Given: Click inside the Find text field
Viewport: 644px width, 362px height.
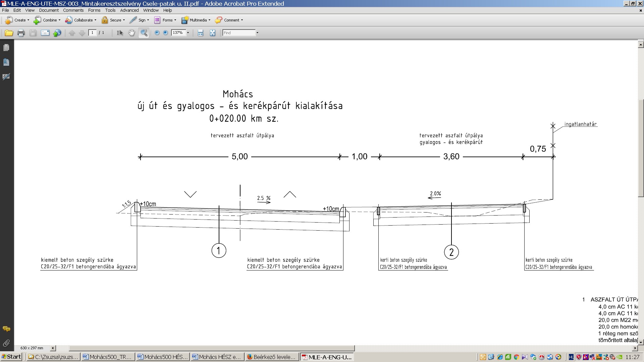Looking at the screenshot, I should click(238, 33).
